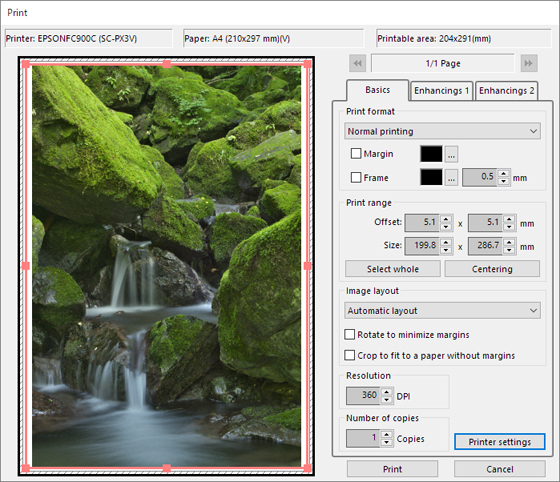The image size is (560, 482).
Task: Enable the Frame checkbox
Action: click(x=356, y=177)
